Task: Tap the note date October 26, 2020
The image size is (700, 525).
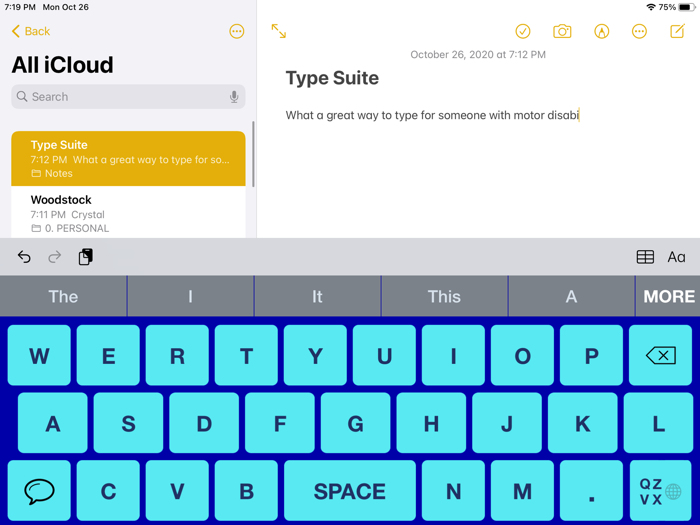Action: pos(478,54)
